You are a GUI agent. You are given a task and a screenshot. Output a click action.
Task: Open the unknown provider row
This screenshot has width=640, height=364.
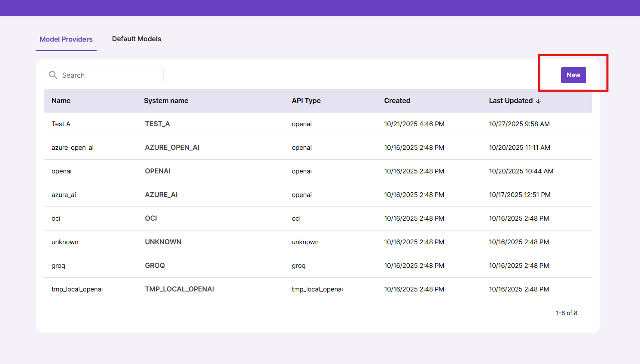(x=65, y=242)
